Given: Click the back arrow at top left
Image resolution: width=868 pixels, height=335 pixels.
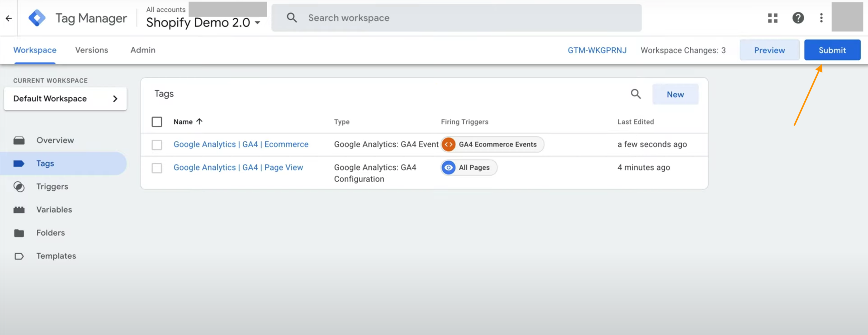Looking at the screenshot, I should pyautogui.click(x=8, y=18).
